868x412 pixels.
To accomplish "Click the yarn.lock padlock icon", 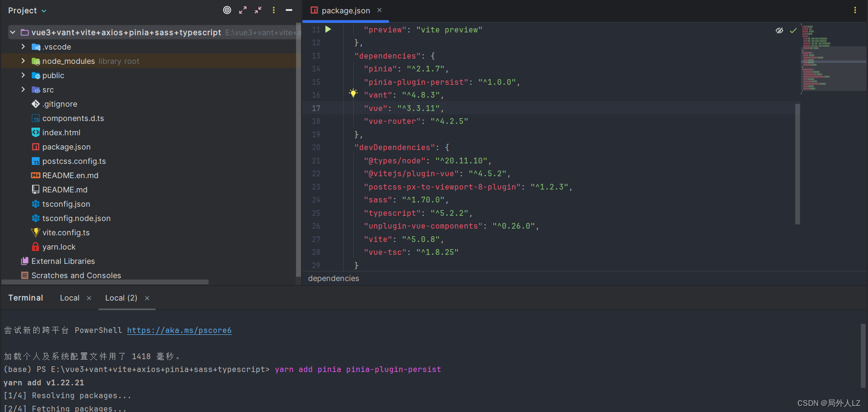I will [x=35, y=247].
